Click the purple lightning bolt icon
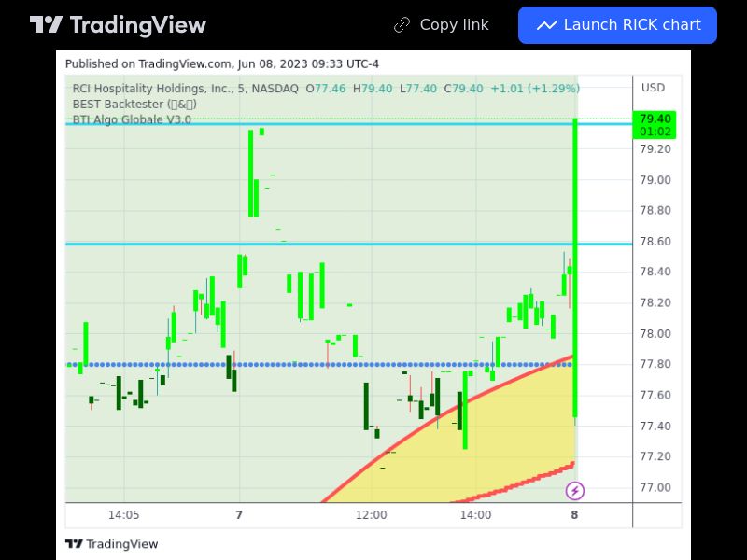Image resolution: width=747 pixels, height=560 pixels. 574,491
